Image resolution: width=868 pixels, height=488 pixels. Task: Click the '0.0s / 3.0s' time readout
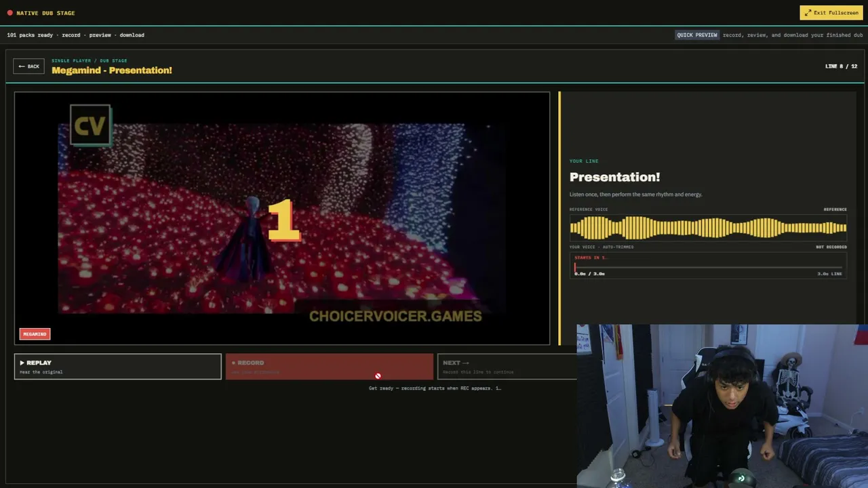589,274
